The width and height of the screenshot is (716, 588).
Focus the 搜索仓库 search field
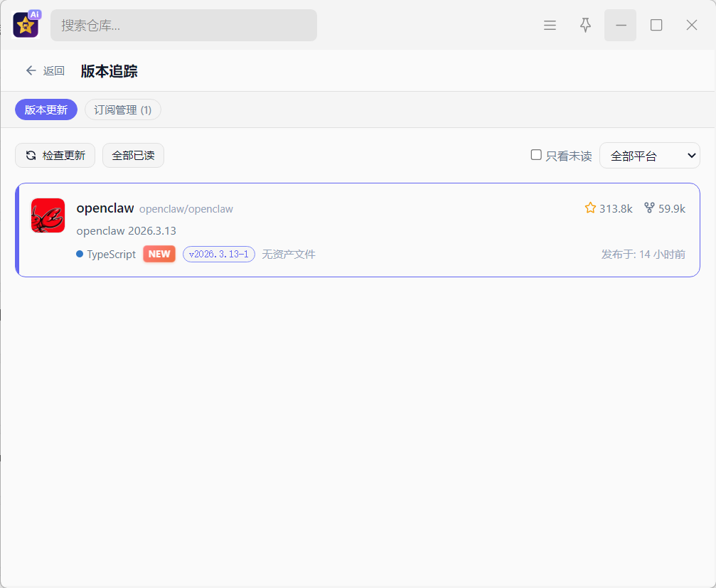pos(183,26)
